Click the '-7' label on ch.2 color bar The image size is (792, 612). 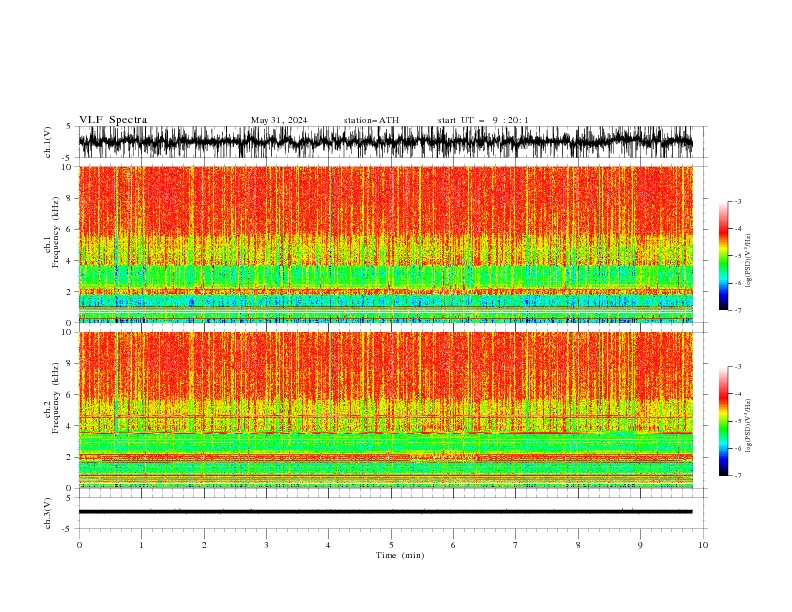point(737,476)
